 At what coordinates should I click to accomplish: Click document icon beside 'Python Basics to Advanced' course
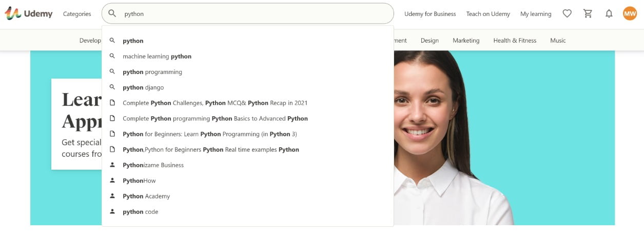click(x=112, y=118)
